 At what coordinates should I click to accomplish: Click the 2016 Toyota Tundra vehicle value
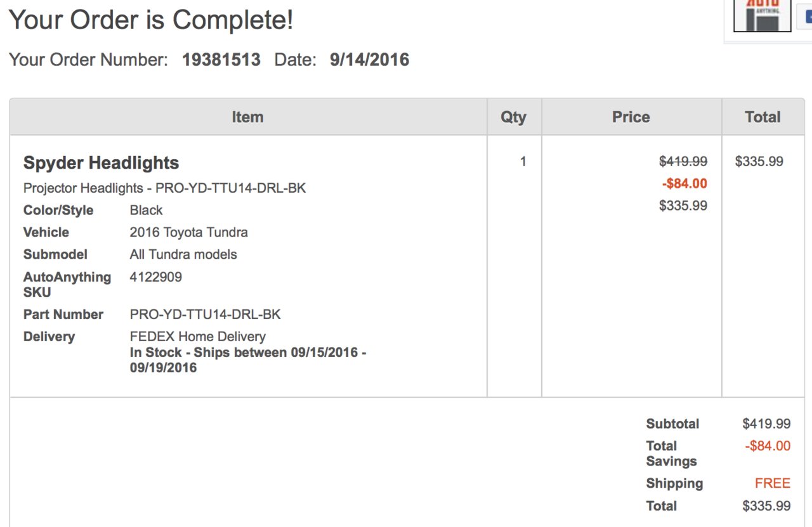(x=189, y=233)
